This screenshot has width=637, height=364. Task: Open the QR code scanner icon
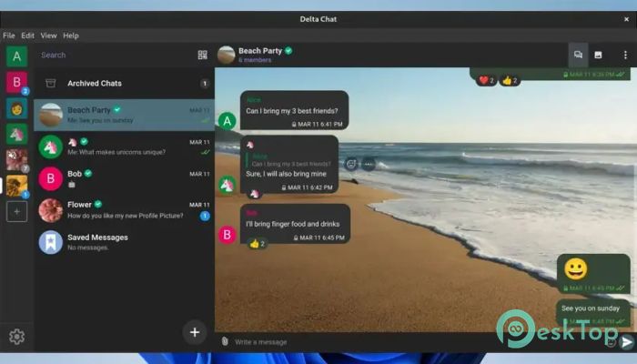coord(202,55)
